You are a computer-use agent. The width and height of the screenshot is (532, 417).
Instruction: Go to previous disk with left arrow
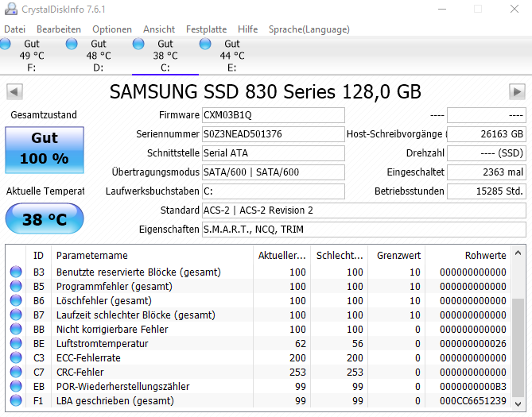14,91
